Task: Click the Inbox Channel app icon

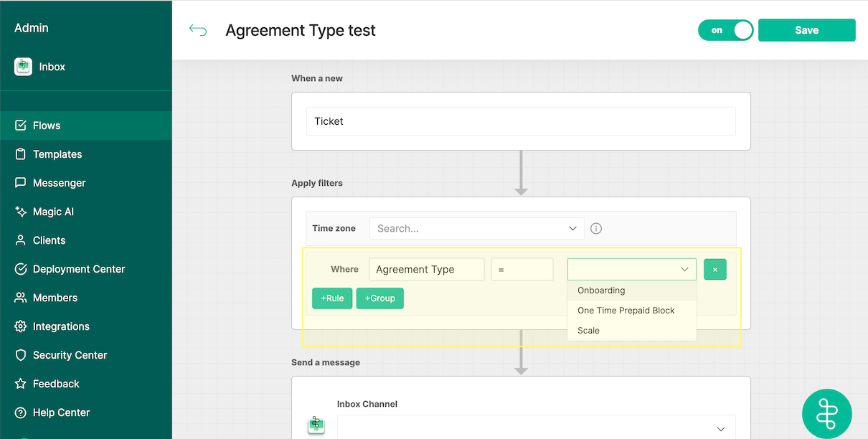Action: [316, 425]
